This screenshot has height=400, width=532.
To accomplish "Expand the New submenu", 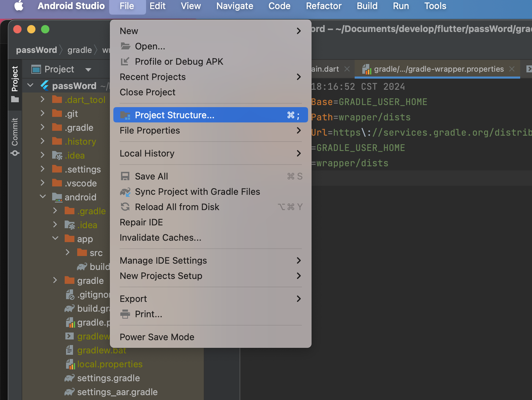I will coord(210,31).
